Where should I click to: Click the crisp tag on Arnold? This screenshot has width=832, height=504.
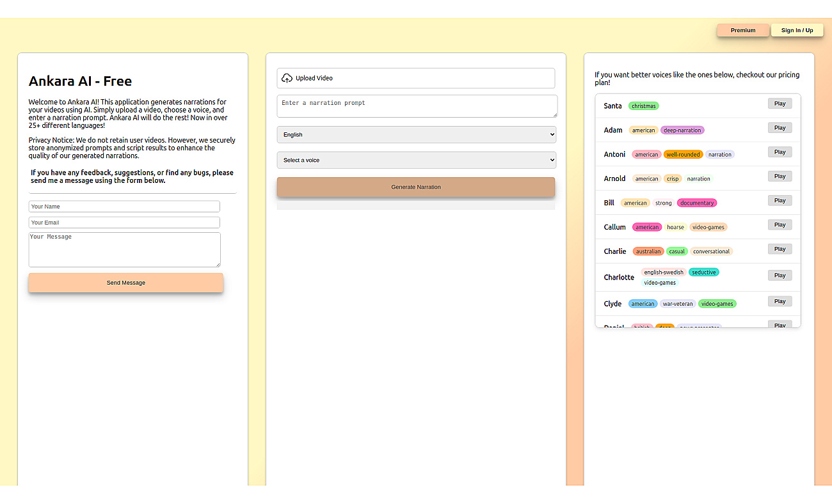coord(673,179)
